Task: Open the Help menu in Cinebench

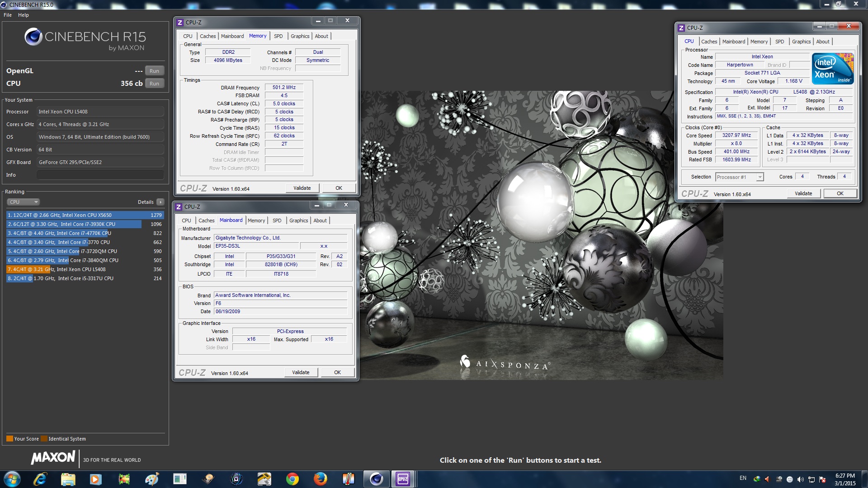Action: [x=24, y=15]
